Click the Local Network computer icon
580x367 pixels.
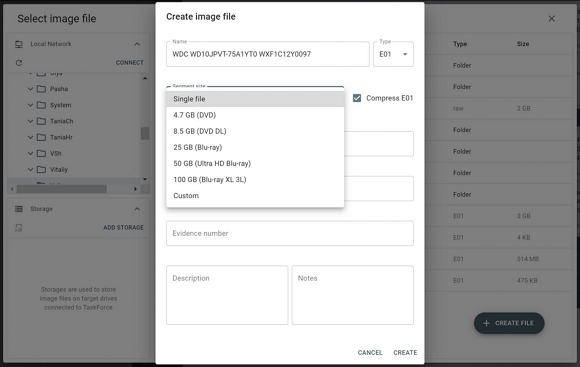[x=19, y=44]
